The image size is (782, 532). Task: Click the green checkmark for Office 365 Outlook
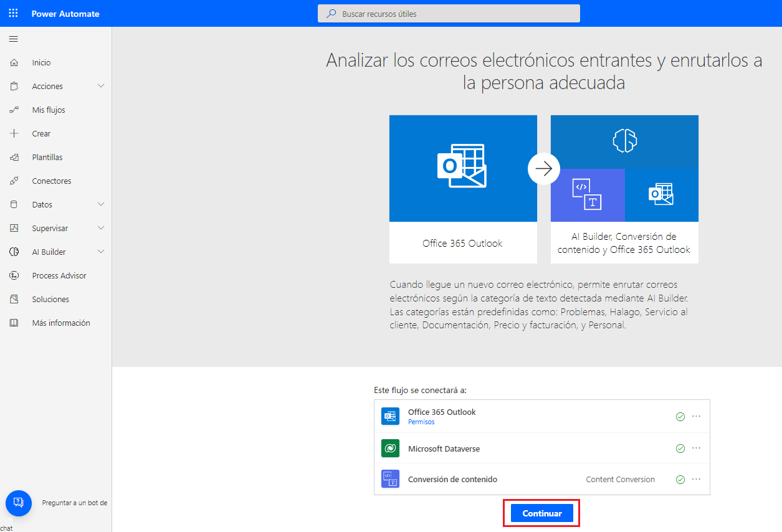(x=680, y=416)
